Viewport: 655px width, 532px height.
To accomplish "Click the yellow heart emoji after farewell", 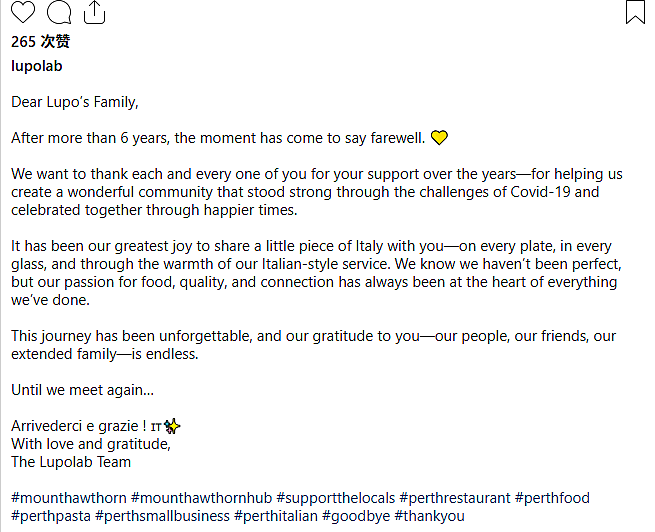I will [x=439, y=137].
